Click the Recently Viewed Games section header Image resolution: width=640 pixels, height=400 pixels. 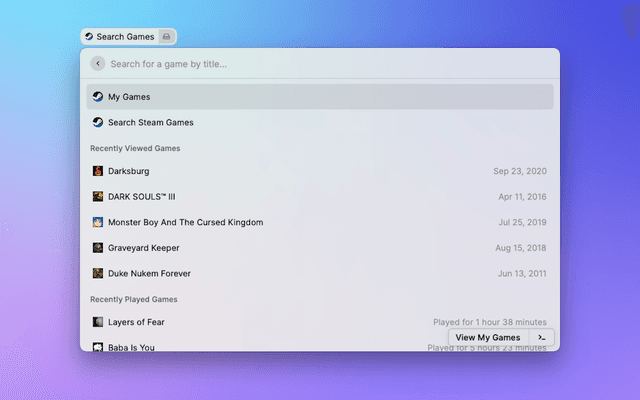tap(135, 148)
